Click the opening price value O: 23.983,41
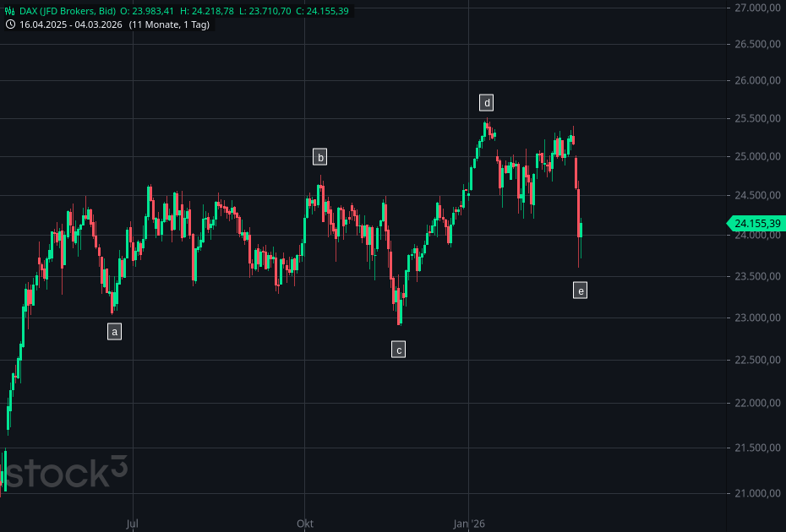 pos(146,11)
